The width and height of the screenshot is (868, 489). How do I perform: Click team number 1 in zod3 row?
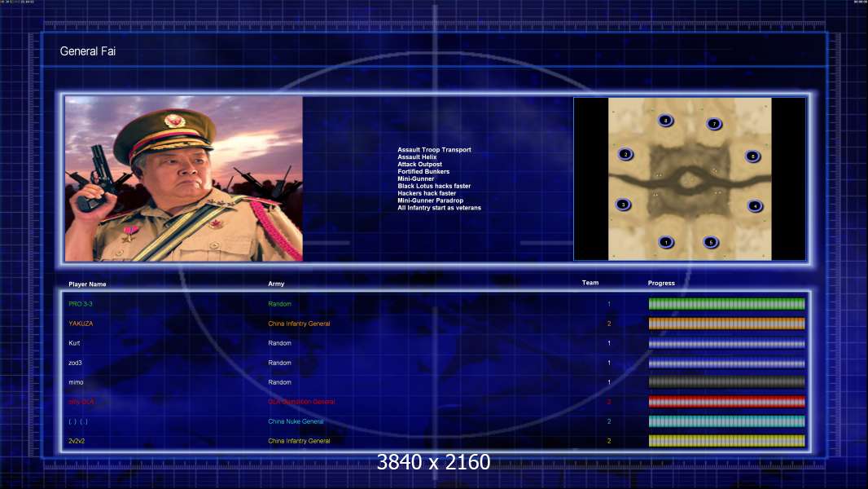[x=609, y=363]
